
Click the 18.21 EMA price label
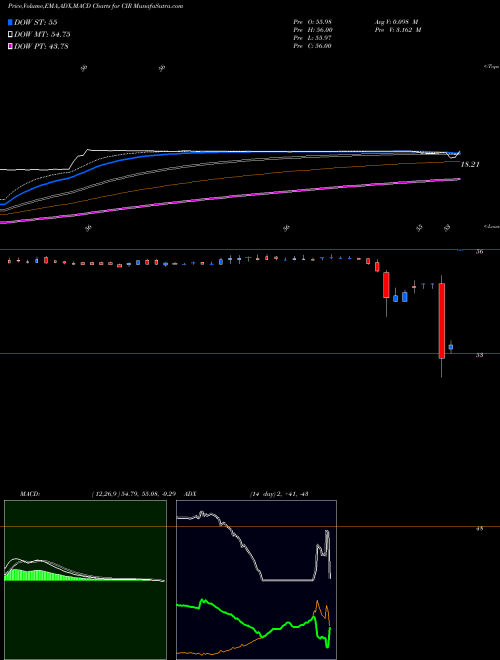click(470, 165)
